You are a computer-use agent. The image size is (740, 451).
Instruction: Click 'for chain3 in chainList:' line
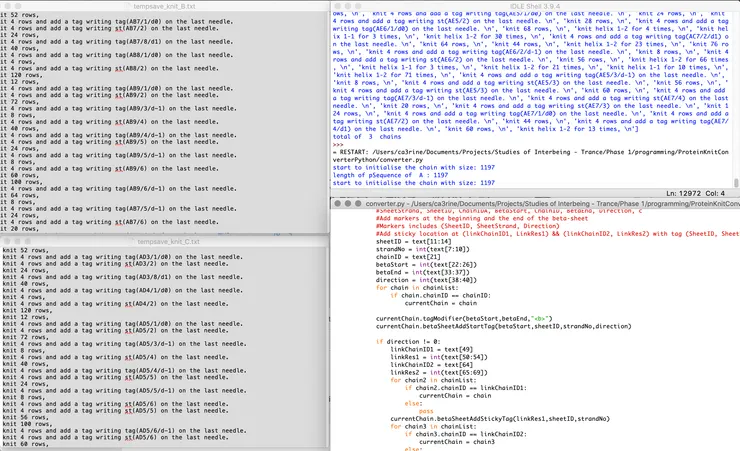click(x=433, y=426)
